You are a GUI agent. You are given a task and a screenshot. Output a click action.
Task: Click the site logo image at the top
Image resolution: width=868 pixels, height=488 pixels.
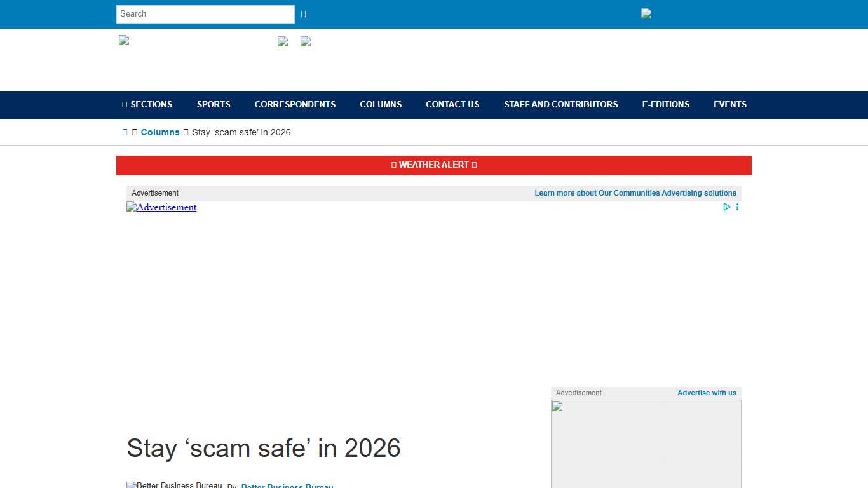123,40
